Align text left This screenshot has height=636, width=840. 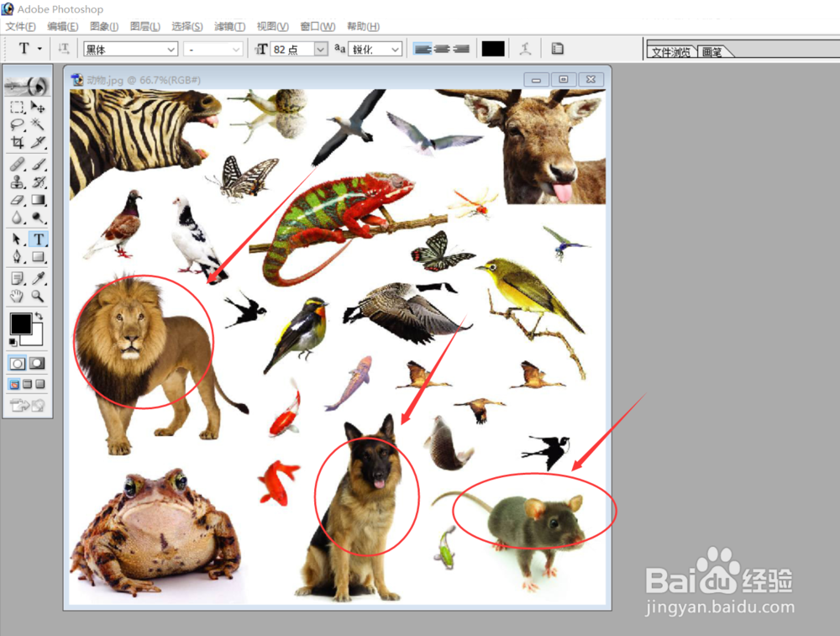coord(423,49)
